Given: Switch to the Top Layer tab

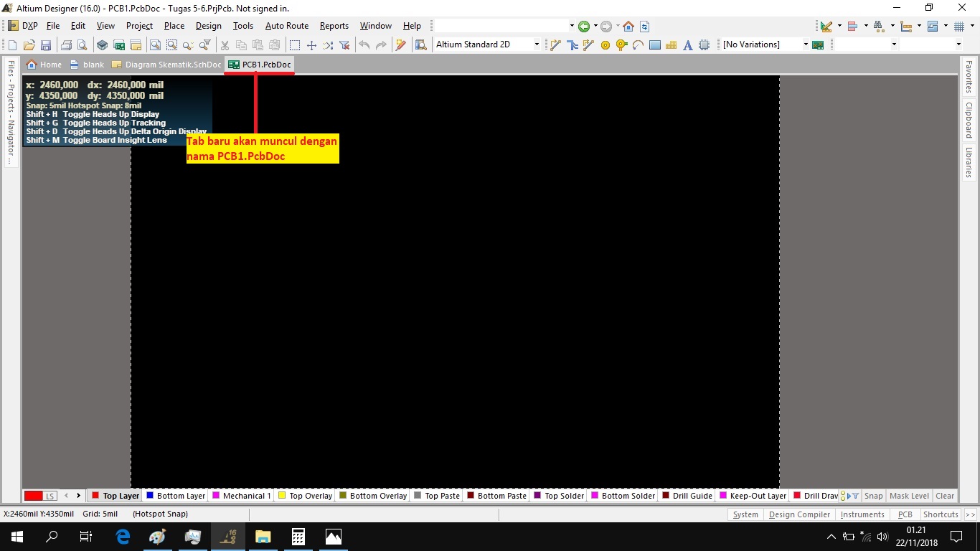Looking at the screenshot, I should point(115,496).
